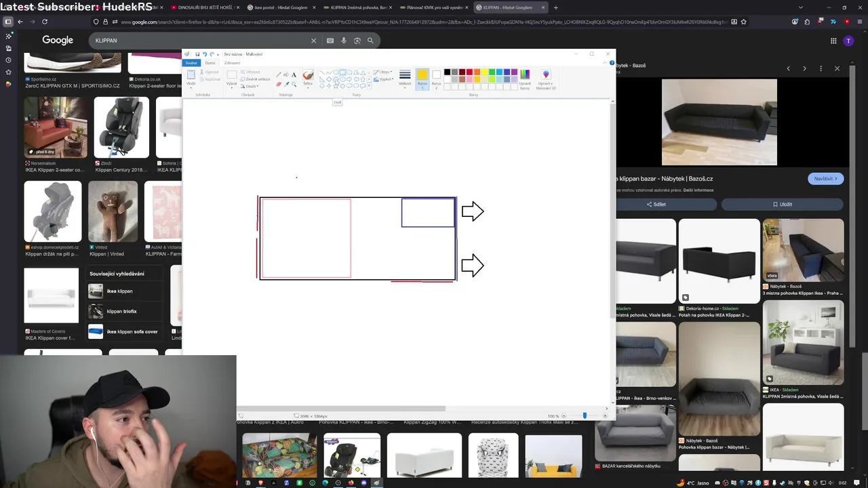This screenshot has height=488, width=868.
Task: Clear the Google search box with X
Action: tap(313, 41)
